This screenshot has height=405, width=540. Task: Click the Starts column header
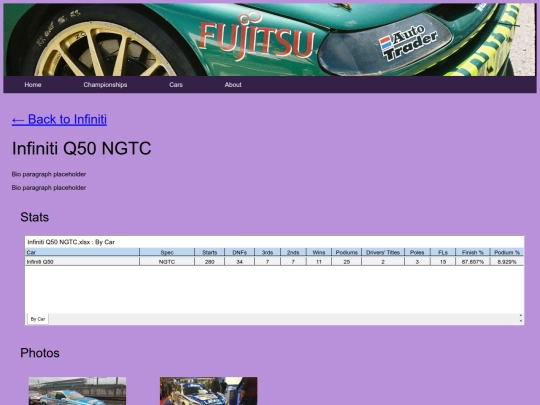[x=209, y=252]
